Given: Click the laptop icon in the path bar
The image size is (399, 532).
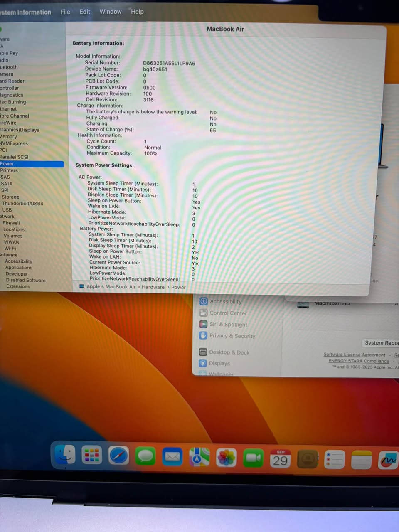Looking at the screenshot, I should [x=82, y=286].
